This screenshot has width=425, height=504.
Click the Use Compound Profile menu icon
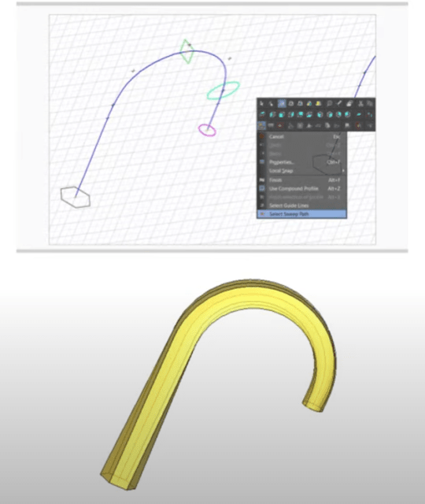(262, 188)
